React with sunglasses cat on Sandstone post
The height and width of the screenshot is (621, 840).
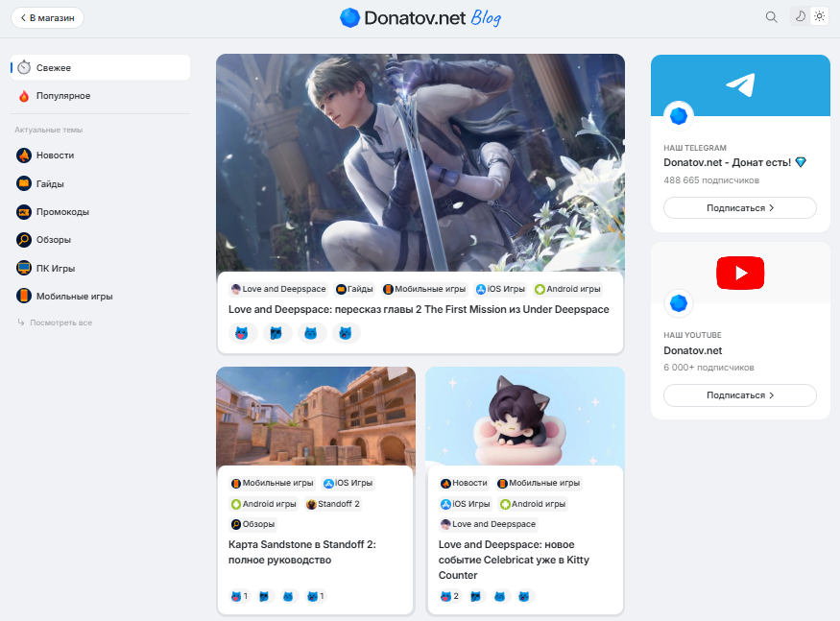click(x=264, y=596)
